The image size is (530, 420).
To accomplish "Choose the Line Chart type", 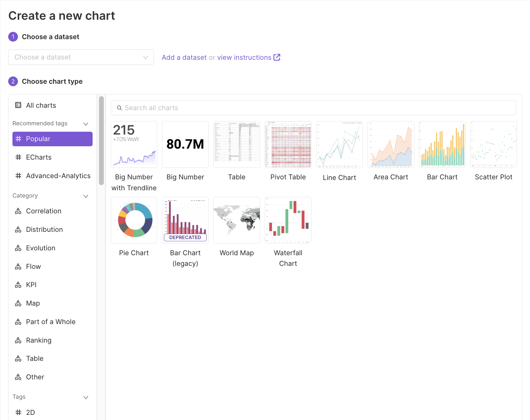I will pos(339,144).
